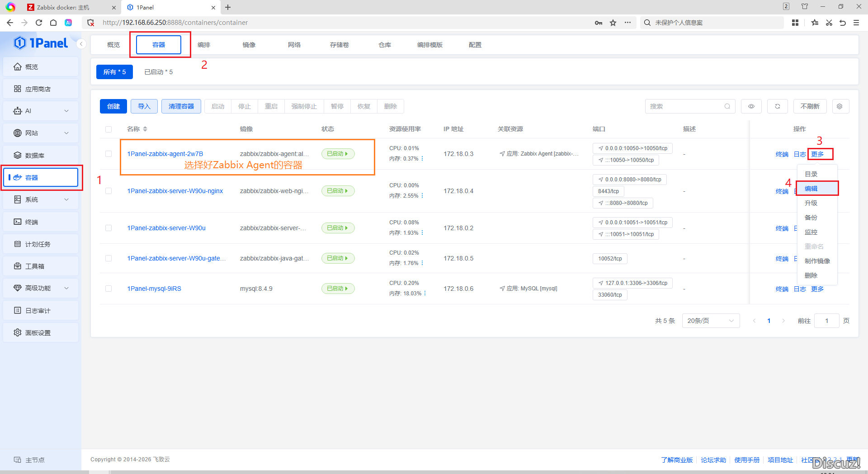
Task: Check the 1Panel-zabbix-agent-2w7B row checkbox
Action: 108,154
